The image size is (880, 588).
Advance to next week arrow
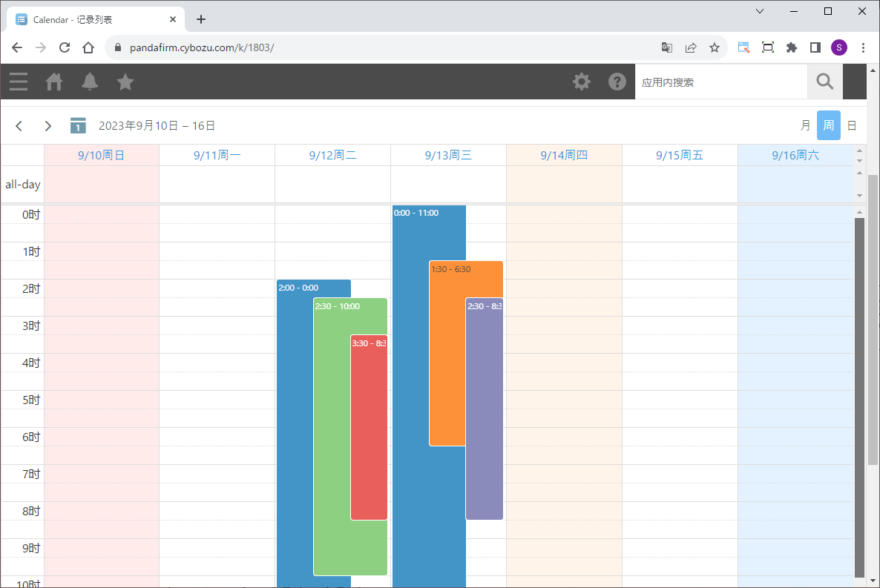tap(48, 126)
